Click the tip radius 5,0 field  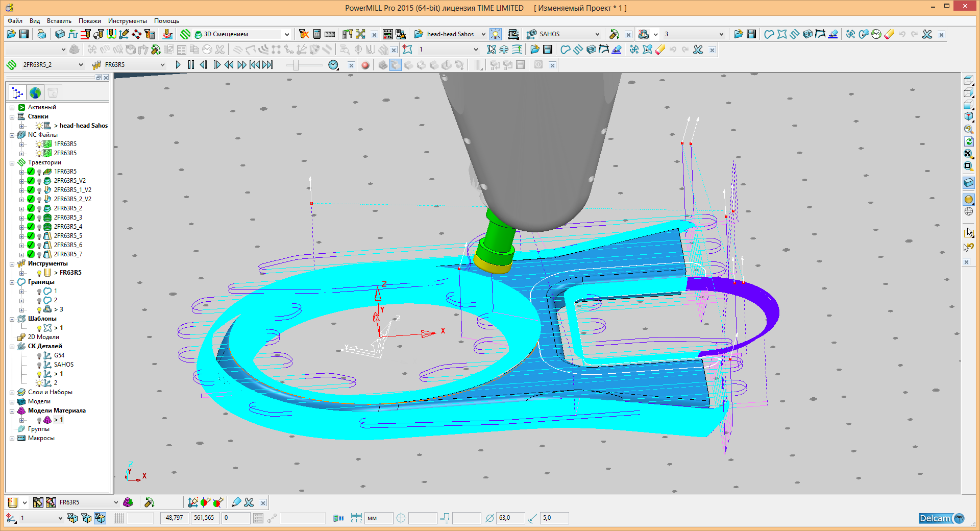pyautogui.click(x=554, y=518)
